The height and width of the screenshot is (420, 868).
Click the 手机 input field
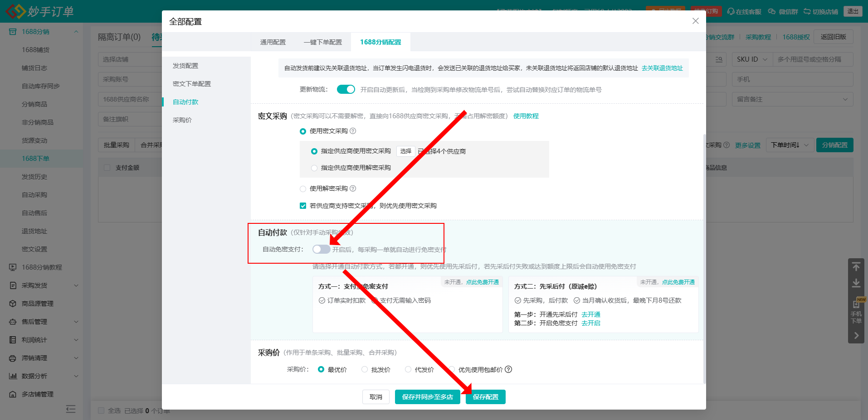coord(792,79)
